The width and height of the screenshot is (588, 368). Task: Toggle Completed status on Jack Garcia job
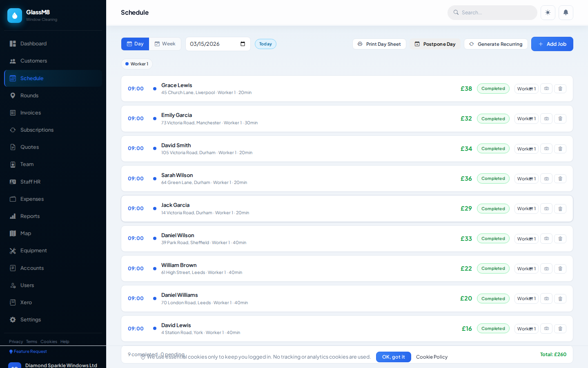(493, 209)
